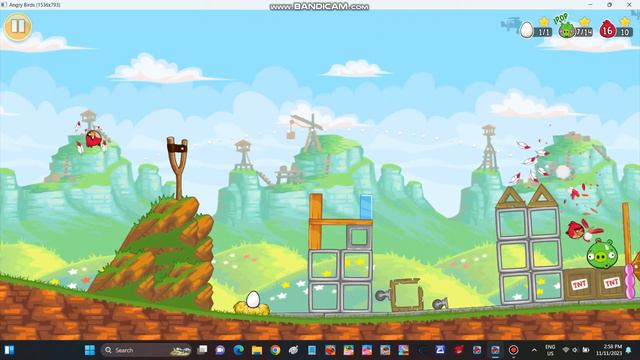Click the left TNT crate
This screenshot has height=360, width=640.
tap(579, 284)
